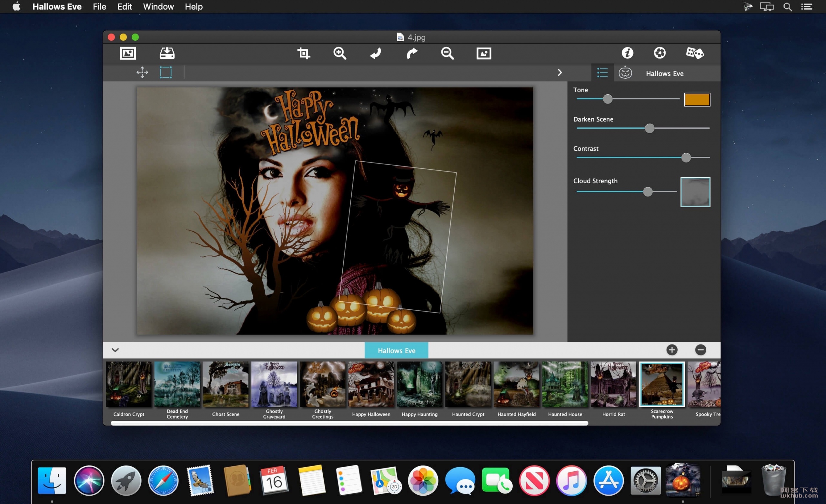Select the Hallows Eve preset category tab
Screen dimensions: 826x504
[x=396, y=350]
